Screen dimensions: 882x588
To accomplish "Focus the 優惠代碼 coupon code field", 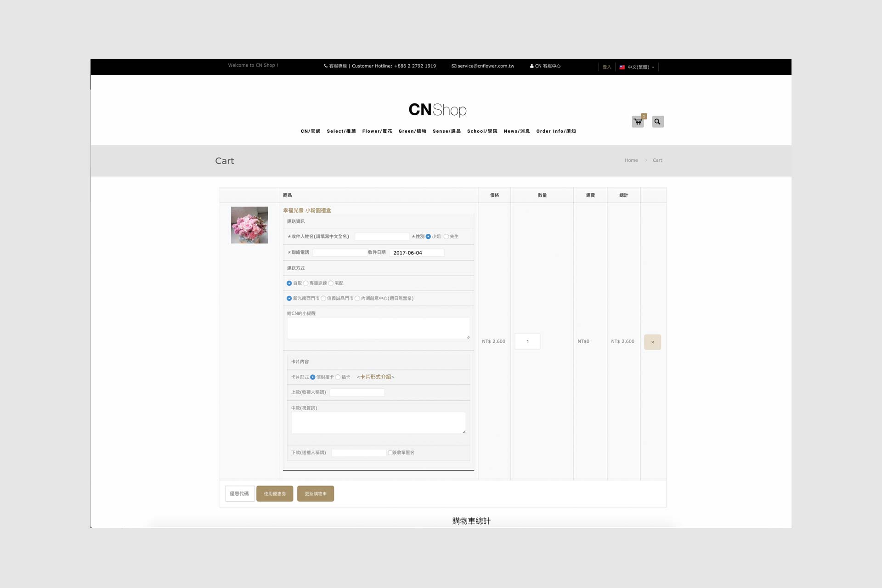I will [240, 494].
